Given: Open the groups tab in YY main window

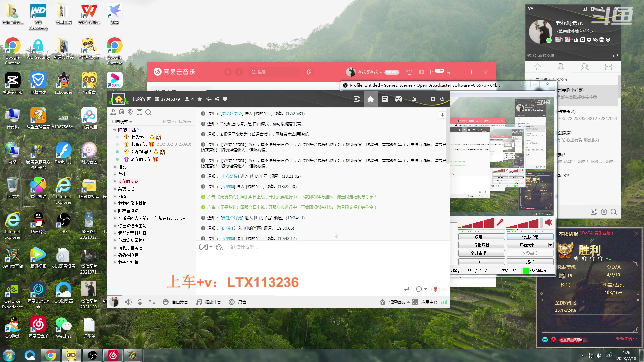Looking at the screenshot, I should 585,67.
